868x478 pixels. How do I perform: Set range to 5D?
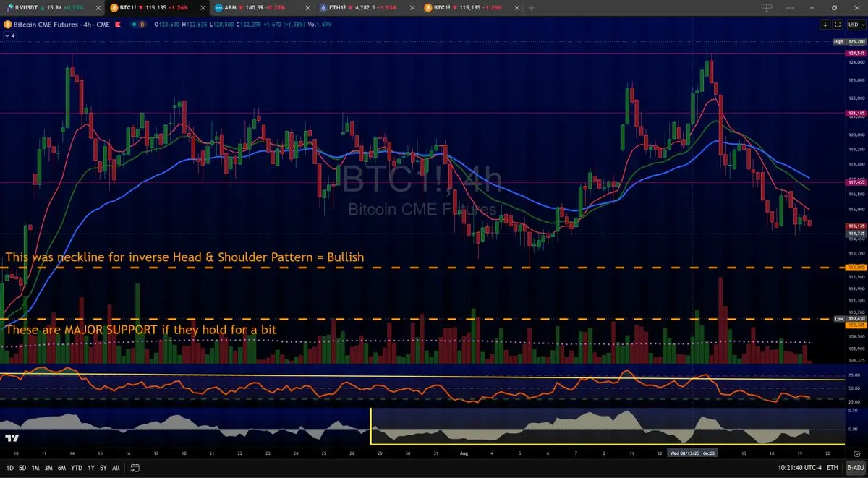22,468
